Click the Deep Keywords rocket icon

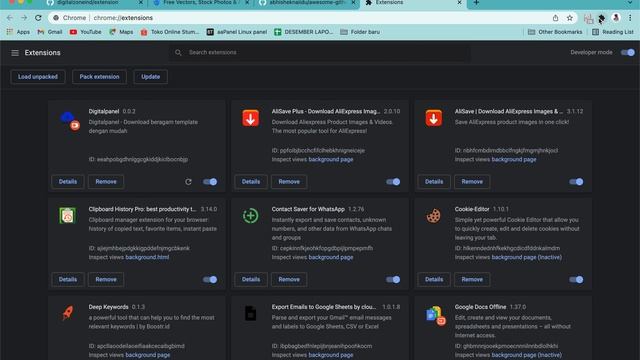pyautogui.click(x=68, y=313)
